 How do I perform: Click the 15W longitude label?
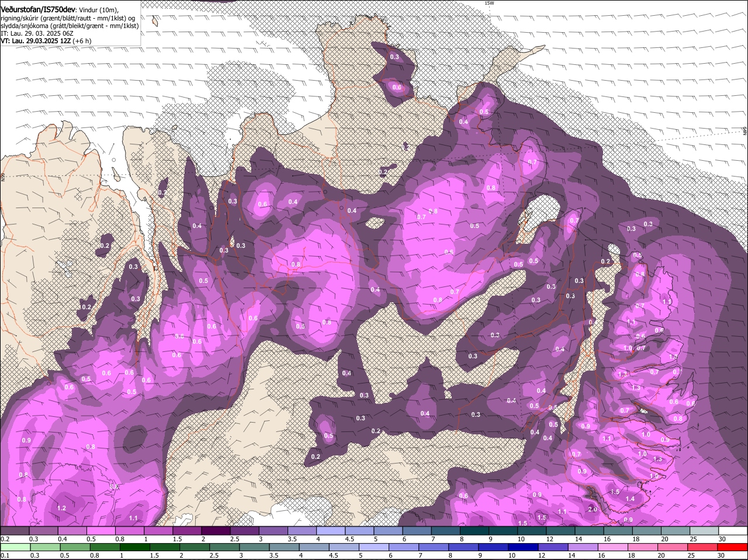(x=489, y=3)
